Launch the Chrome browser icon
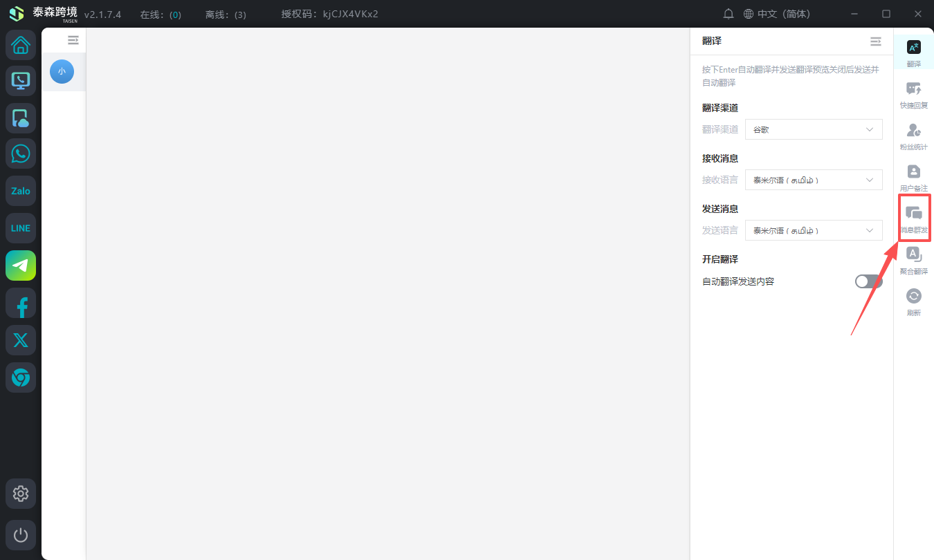Image resolution: width=934 pixels, height=560 pixels. pos(21,377)
